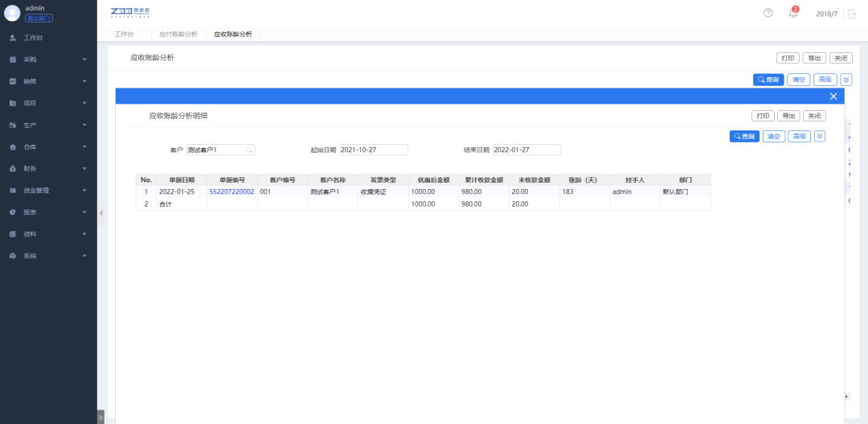The image size is (868, 424).
Task: Click the bottom-left sidebar expand icon
Action: pos(100,417)
